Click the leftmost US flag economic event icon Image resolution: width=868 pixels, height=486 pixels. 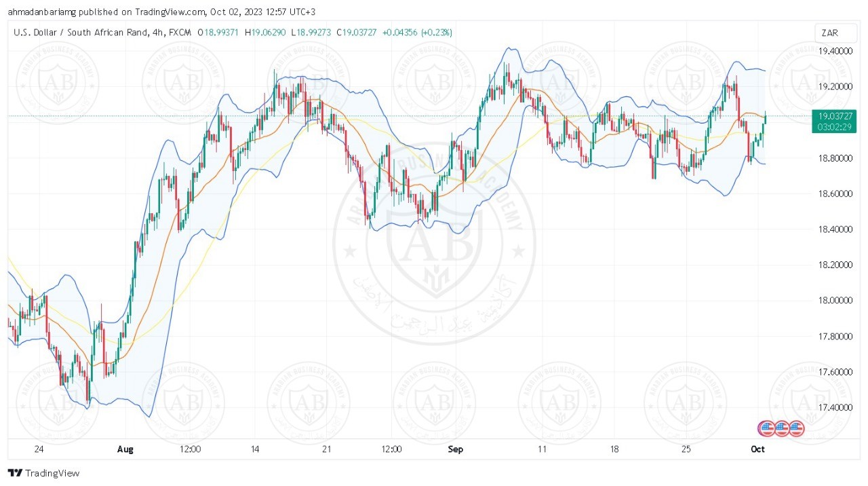pos(766,428)
